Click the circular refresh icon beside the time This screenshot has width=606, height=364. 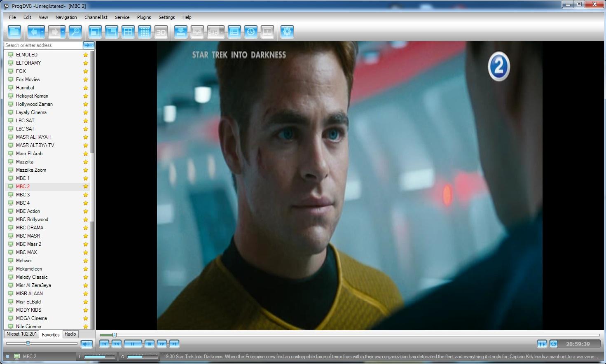click(x=554, y=344)
